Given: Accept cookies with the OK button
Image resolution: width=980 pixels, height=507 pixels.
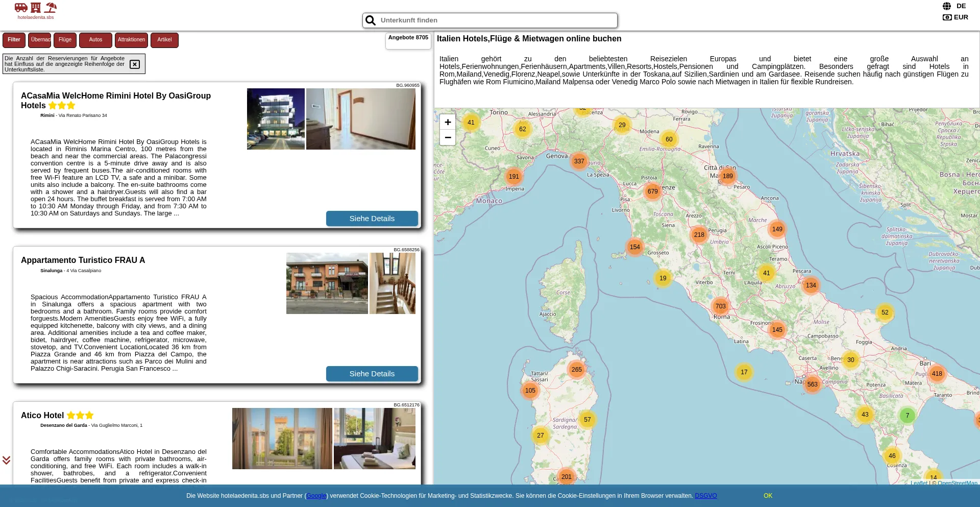Looking at the screenshot, I should 768,496.
